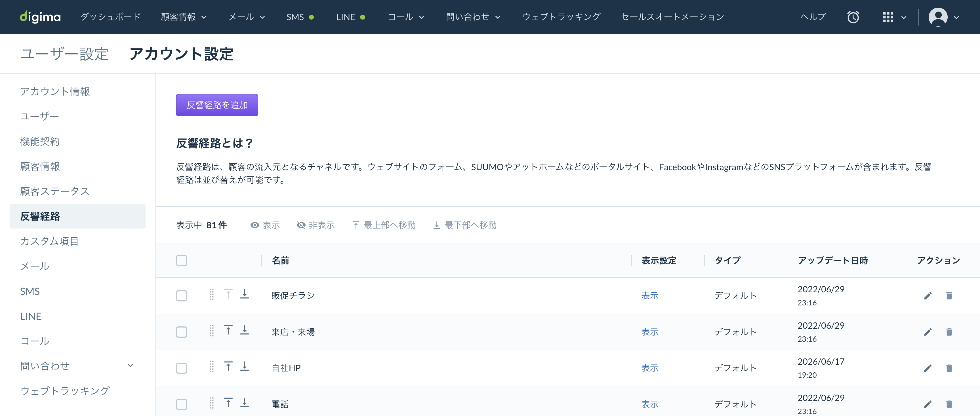Grab the drag handle of 電話 row

point(212,403)
